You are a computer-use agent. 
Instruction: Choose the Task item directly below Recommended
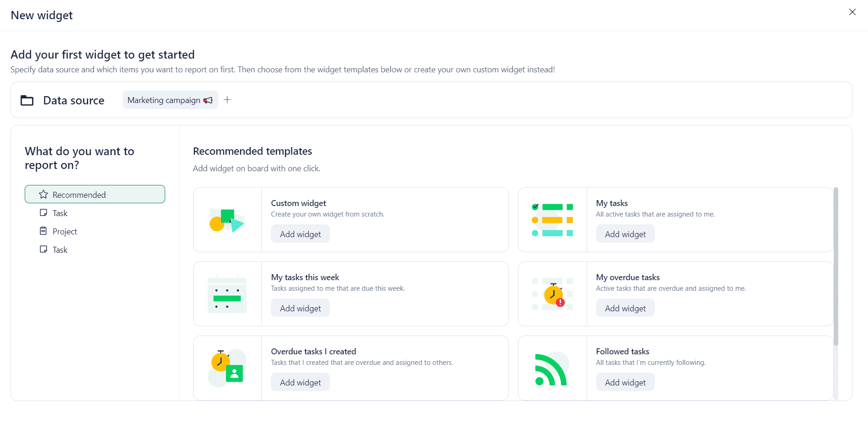point(59,213)
